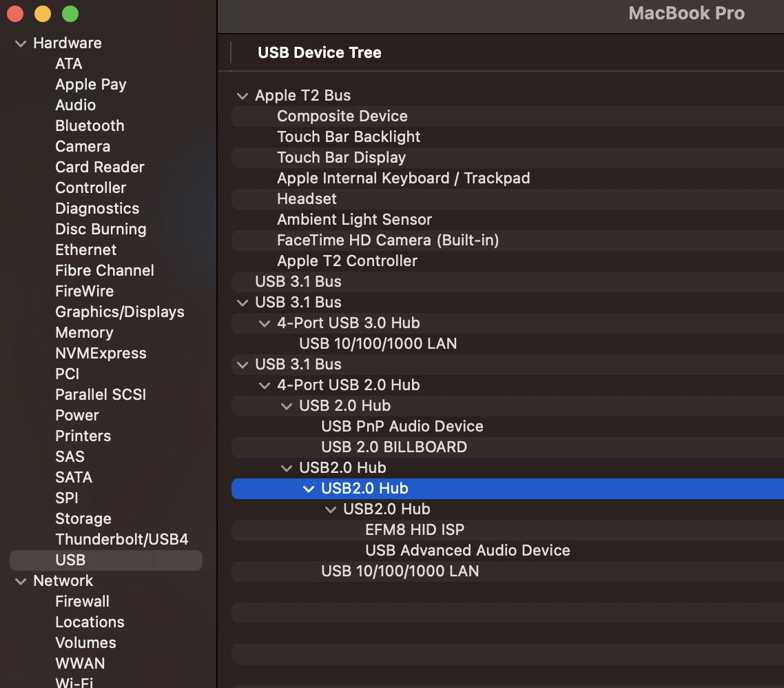Viewport: 784px width, 688px height.
Task: Open Volumes under Network
Action: (x=85, y=643)
